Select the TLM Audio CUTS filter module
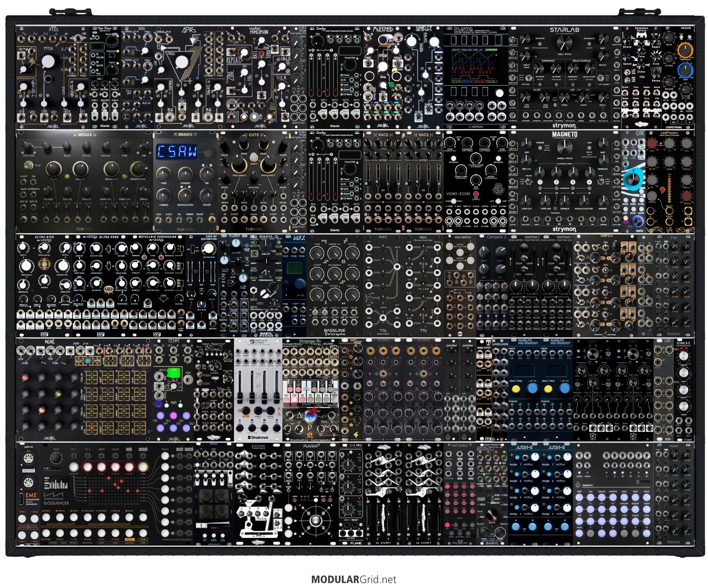 pyautogui.click(x=254, y=182)
